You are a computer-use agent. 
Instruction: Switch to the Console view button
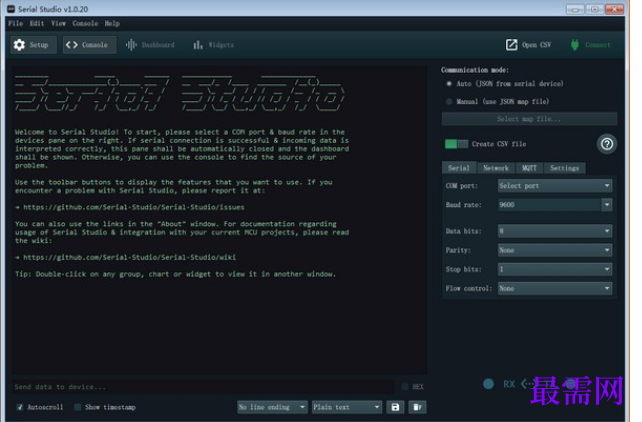tap(89, 45)
